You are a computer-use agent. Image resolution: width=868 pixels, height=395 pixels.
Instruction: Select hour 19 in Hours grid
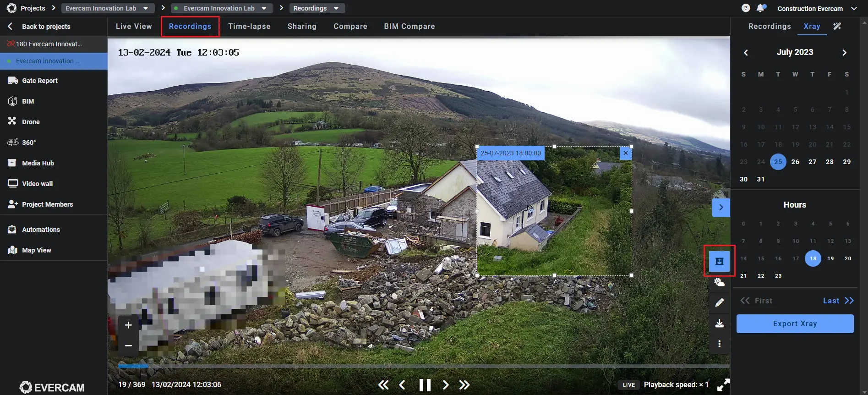[830, 258]
